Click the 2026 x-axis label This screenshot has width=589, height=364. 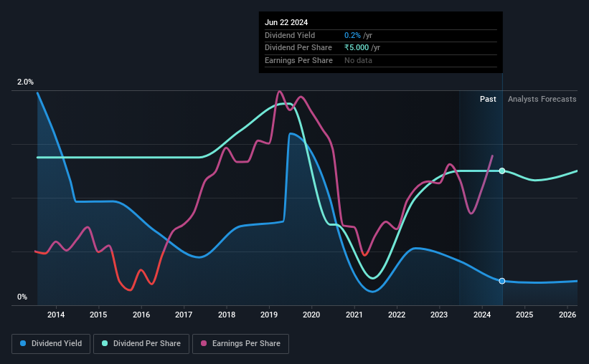[x=567, y=315]
